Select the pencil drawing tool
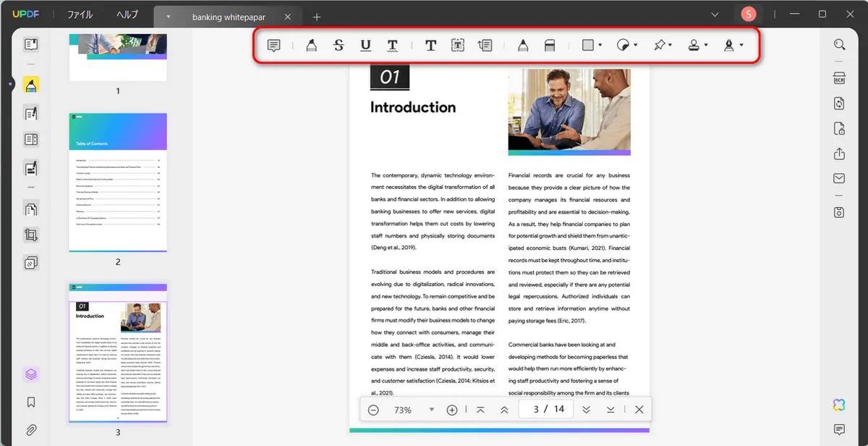 coord(522,46)
